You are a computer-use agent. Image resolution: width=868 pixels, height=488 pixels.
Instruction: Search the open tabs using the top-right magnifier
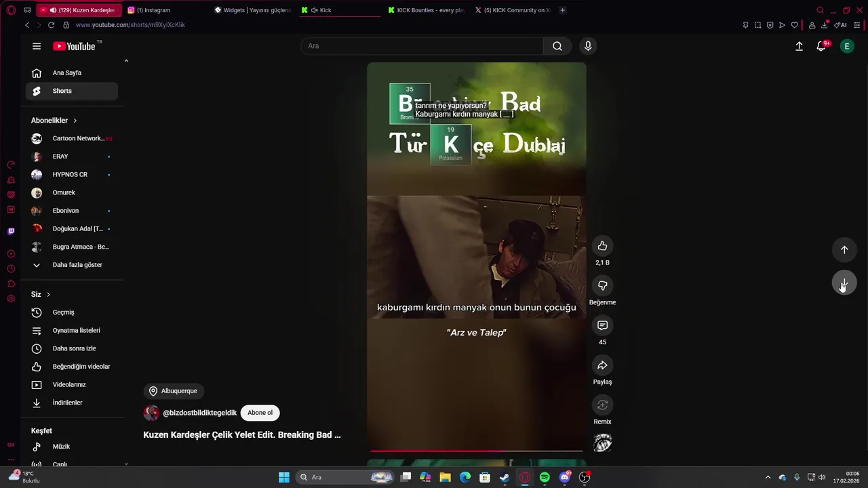[x=820, y=10]
